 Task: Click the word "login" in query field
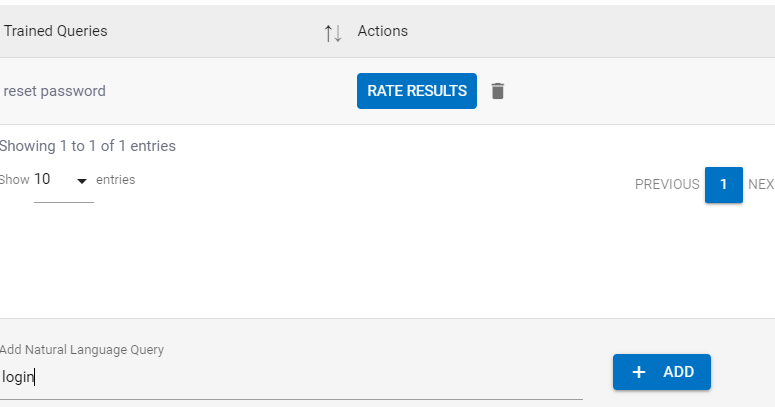18,377
